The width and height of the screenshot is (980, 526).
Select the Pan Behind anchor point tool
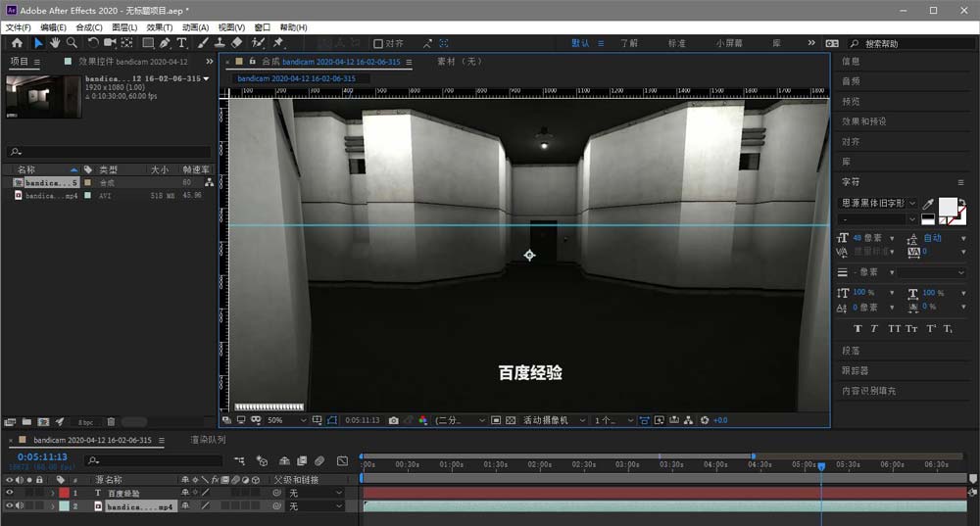click(126, 42)
